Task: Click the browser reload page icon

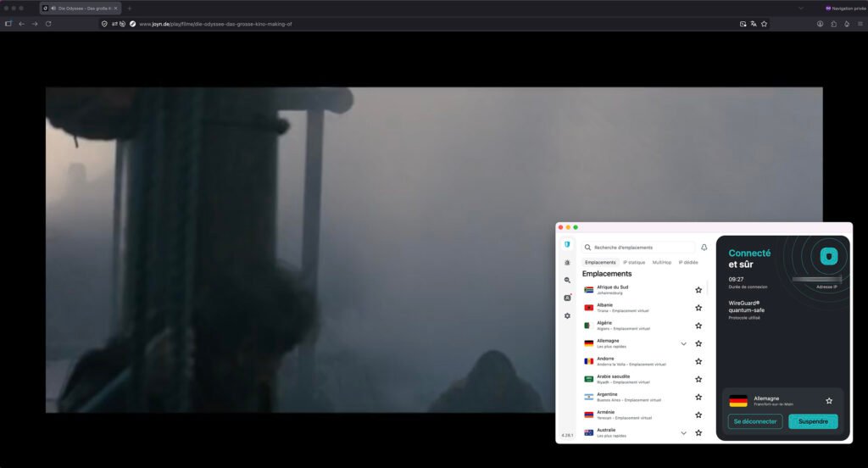Action: 48,24
